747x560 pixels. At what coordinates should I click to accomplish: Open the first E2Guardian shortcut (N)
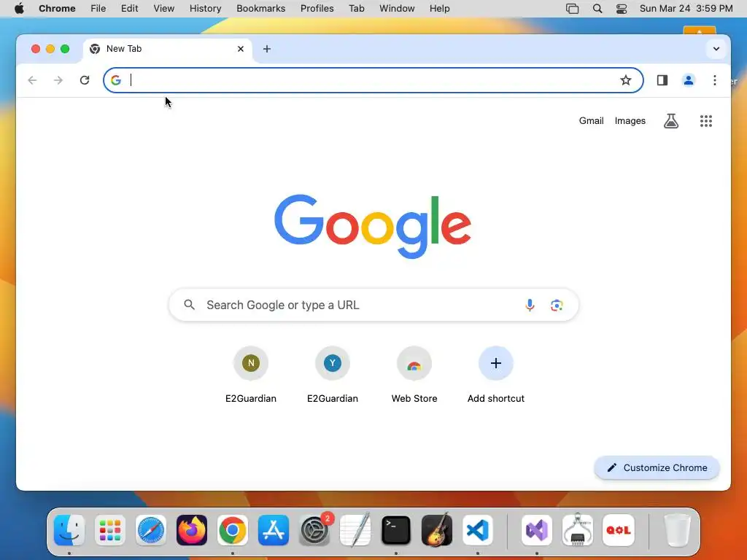pos(251,375)
